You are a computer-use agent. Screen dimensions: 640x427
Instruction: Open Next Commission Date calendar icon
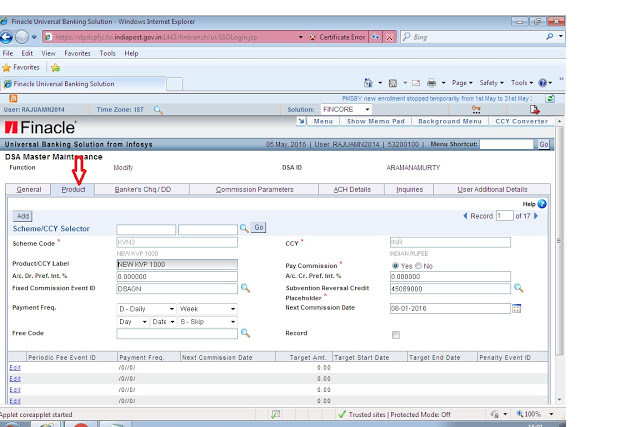click(517, 309)
